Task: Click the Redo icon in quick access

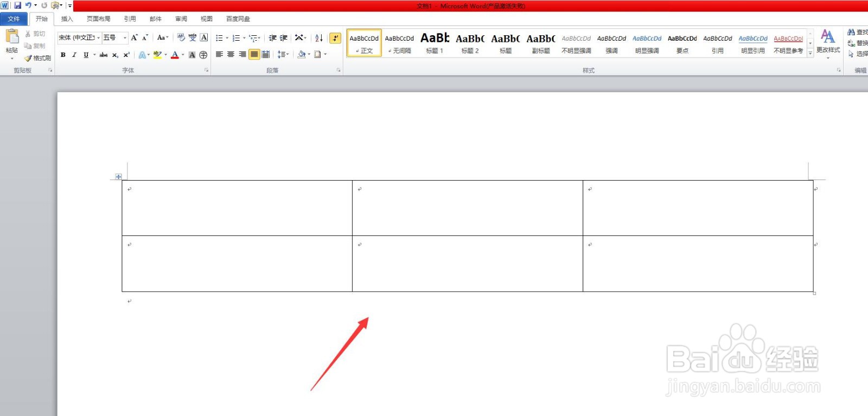Action: (44, 5)
